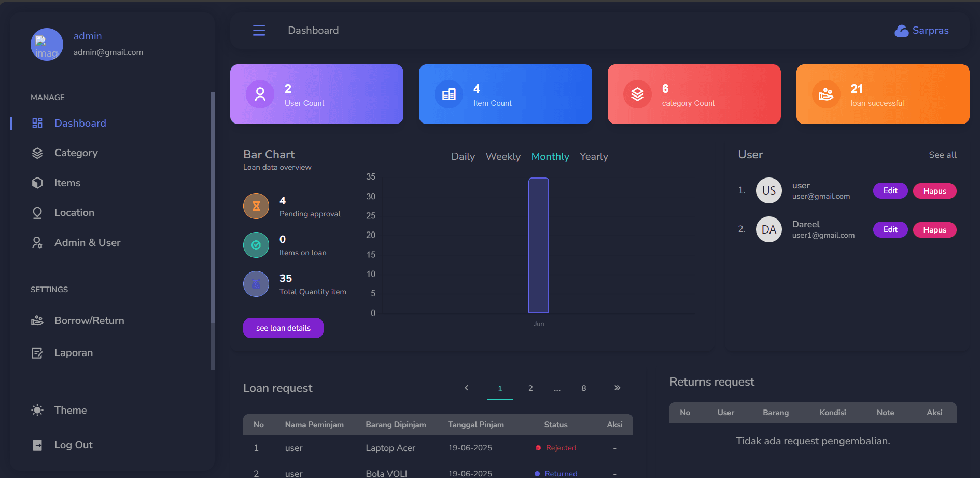Go to page 8 of Loan request

(x=584, y=388)
